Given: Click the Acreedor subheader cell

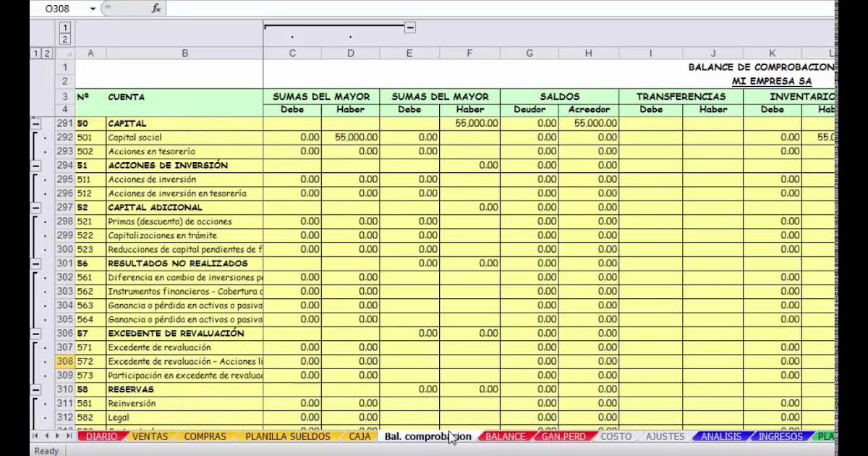Looking at the screenshot, I should click(x=589, y=110).
